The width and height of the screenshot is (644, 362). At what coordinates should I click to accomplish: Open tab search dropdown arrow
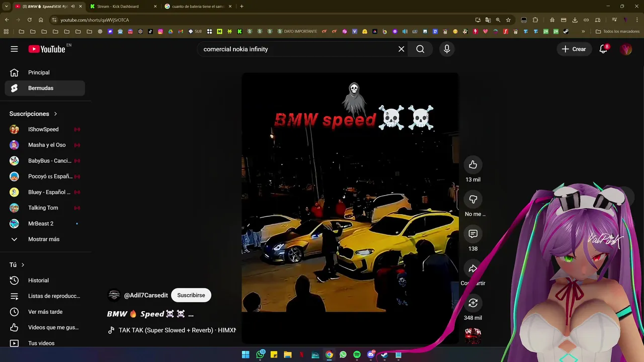pyautogui.click(x=6, y=7)
